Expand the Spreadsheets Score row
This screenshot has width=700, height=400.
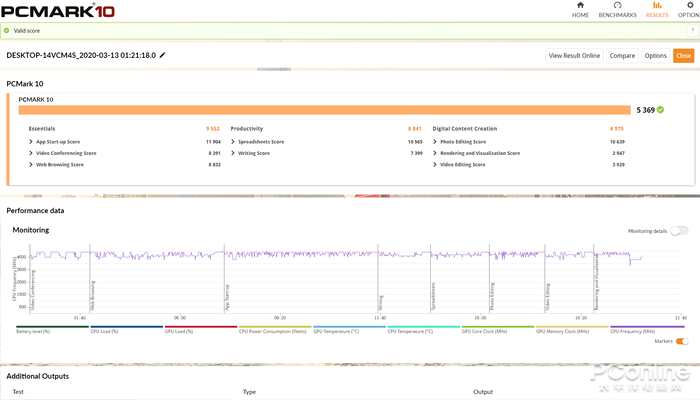coord(233,142)
